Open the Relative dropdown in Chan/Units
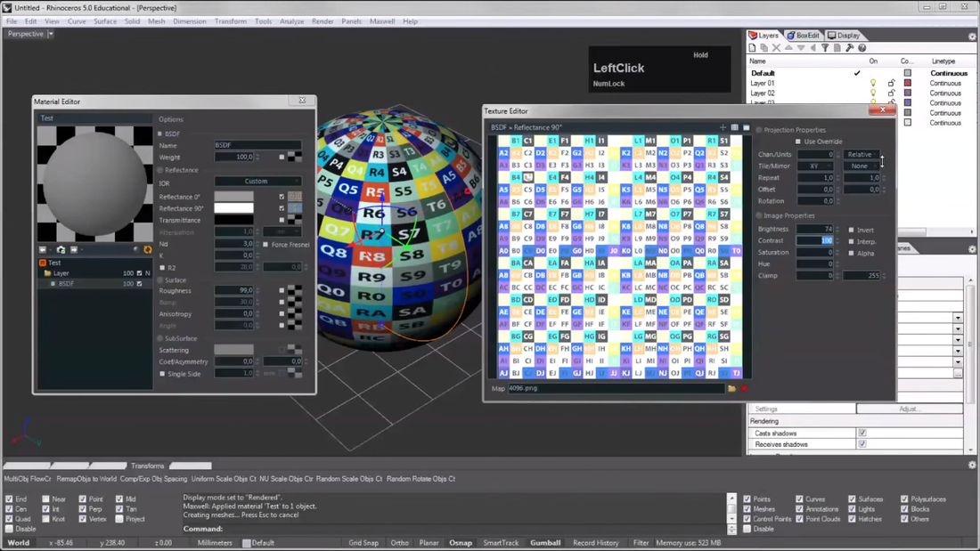This screenshot has width=980, height=551. [x=862, y=154]
